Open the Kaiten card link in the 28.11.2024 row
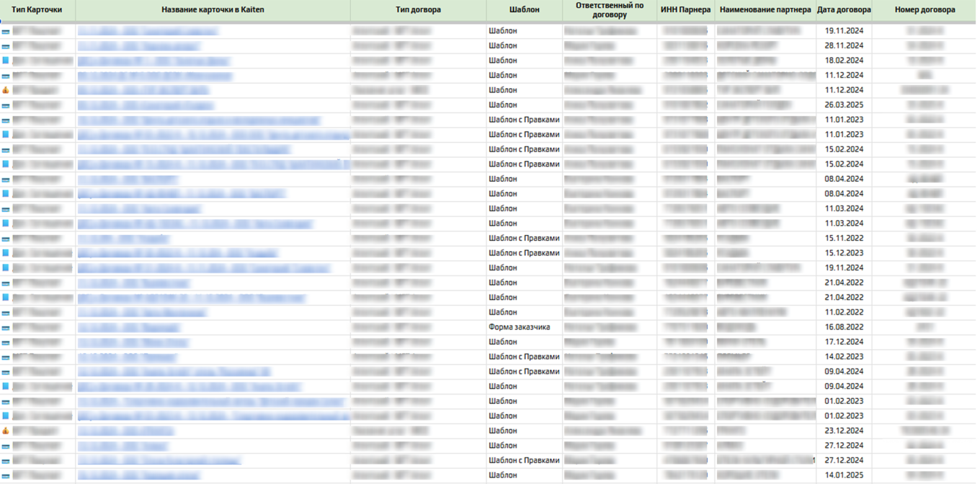Viewport: 980px width, 484px height. click(138, 46)
